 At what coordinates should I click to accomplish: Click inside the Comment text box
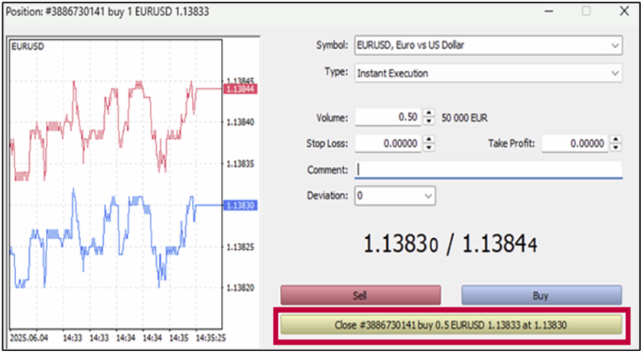tap(488, 169)
